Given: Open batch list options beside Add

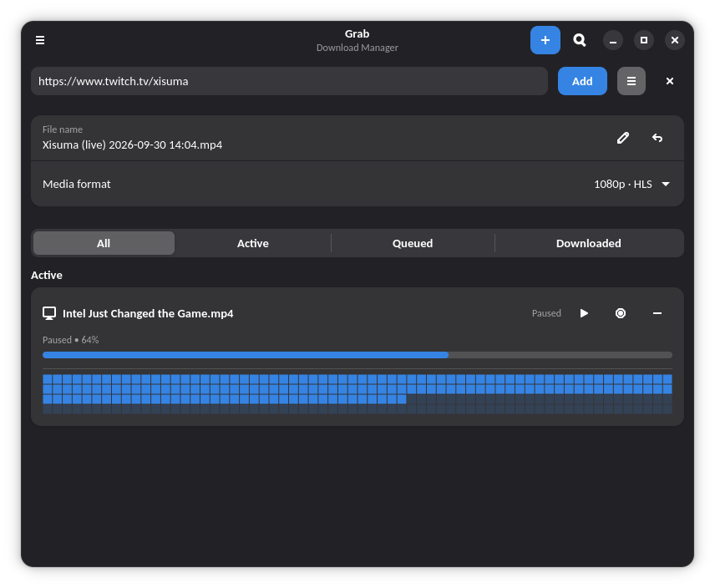Looking at the screenshot, I should click(x=631, y=81).
